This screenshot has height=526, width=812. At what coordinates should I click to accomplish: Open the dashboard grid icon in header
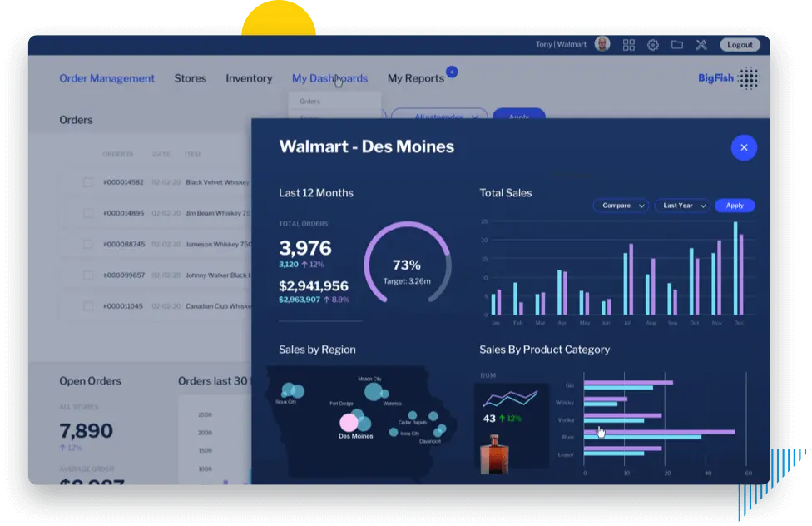(629, 45)
